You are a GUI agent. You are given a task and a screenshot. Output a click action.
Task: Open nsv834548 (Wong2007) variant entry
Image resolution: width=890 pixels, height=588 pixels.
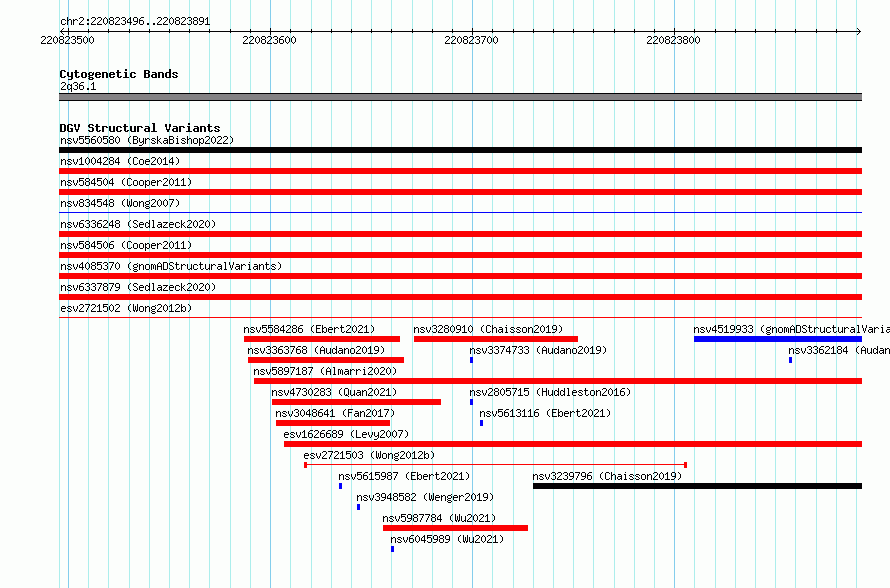pos(120,203)
